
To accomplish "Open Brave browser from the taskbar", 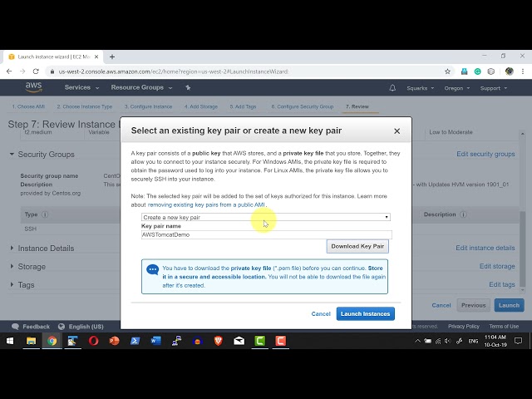I will coord(218,341).
